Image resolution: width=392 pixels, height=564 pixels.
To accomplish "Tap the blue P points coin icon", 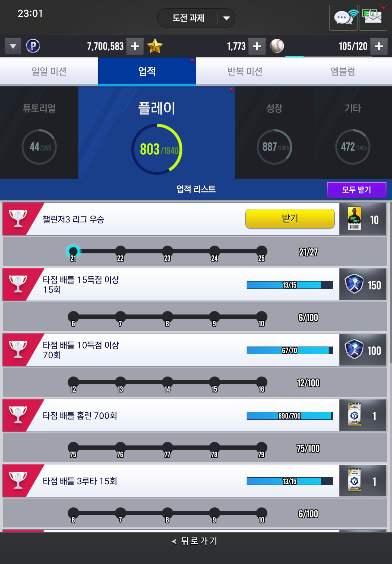I will [x=33, y=46].
